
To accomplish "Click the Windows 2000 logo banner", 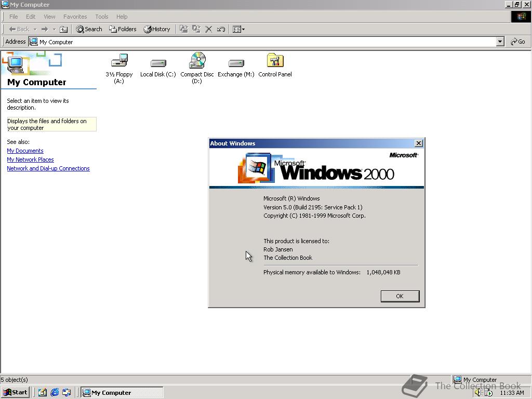I will [316, 168].
